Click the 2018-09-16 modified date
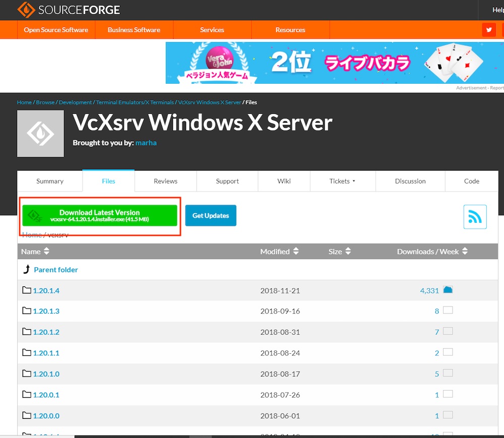 (280, 311)
